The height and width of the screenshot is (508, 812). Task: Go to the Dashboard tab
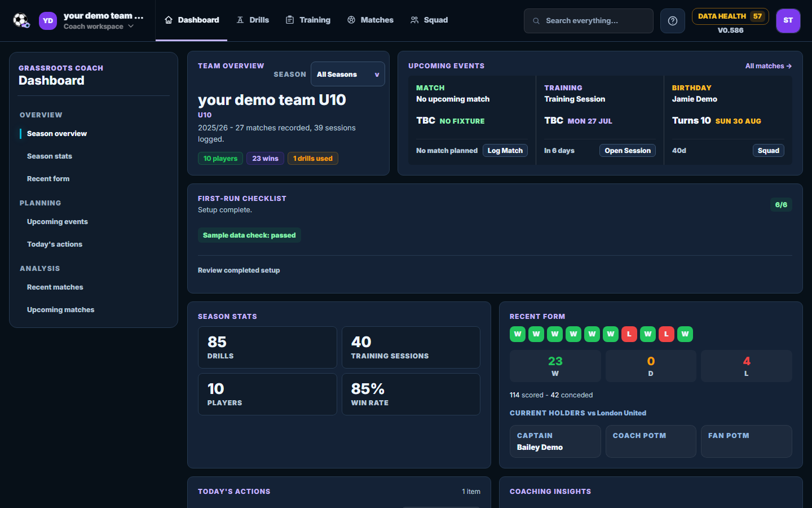pos(192,20)
